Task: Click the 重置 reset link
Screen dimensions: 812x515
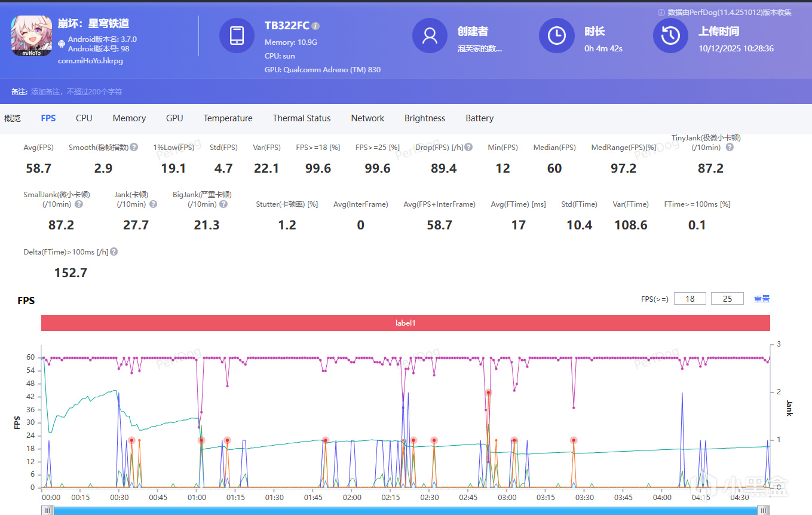Action: pyautogui.click(x=761, y=299)
